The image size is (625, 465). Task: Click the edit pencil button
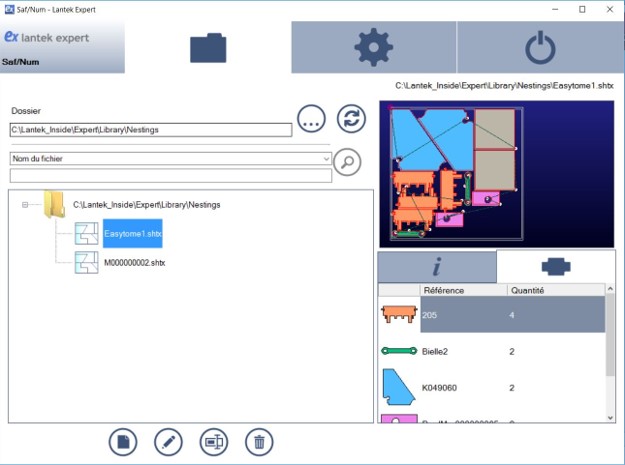tap(168, 442)
